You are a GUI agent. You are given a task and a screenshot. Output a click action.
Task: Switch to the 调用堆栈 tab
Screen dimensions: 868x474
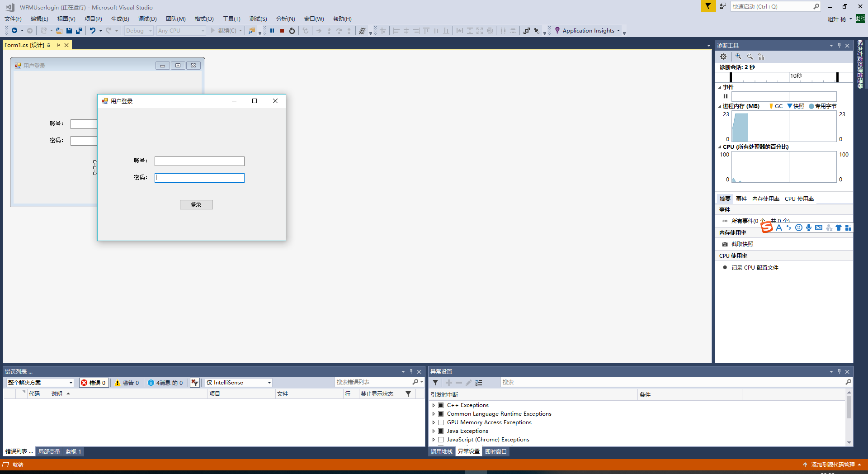click(441, 451)
